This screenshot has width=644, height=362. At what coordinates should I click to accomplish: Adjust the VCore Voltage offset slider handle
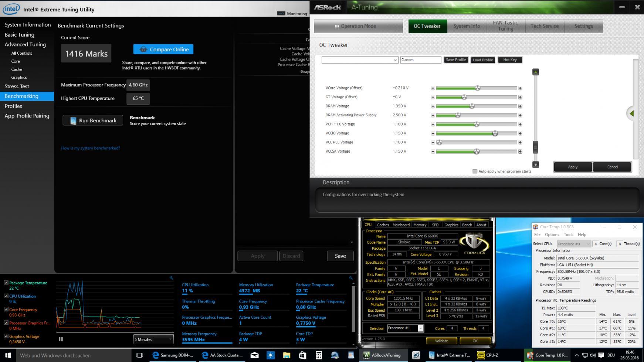click(x=478, y=88)
